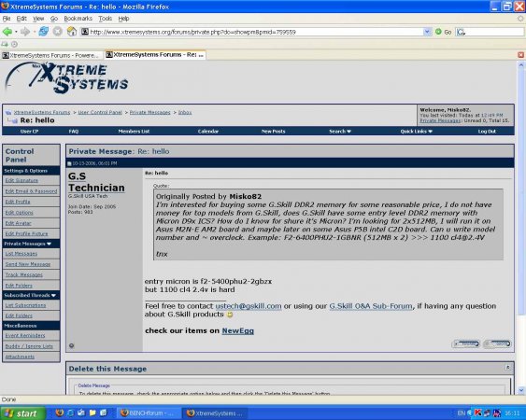This screenshot has height=420, width=526.
Task: Click the Firefox Back arrow button
Action: [7, 32]
